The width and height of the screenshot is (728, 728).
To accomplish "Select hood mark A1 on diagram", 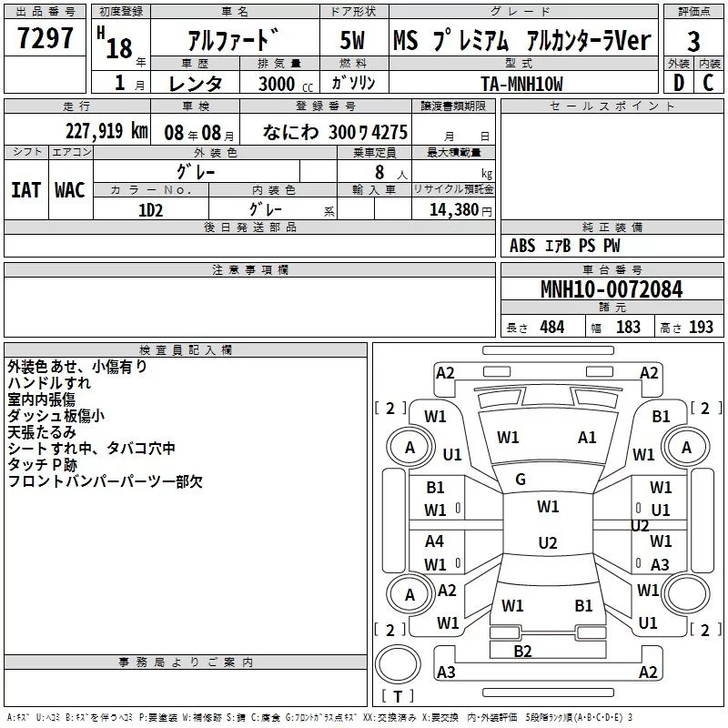I will click(x=587, y=438).
